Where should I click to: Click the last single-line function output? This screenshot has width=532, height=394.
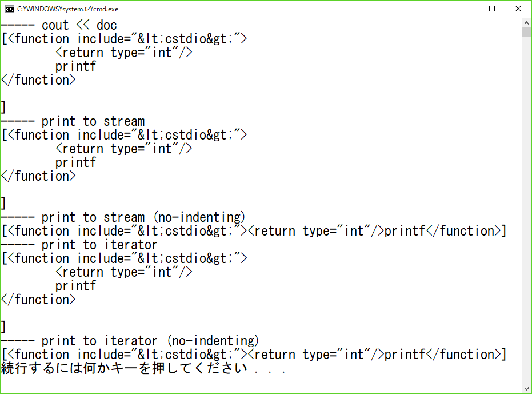pyautogui.click(x=254, y=355)
